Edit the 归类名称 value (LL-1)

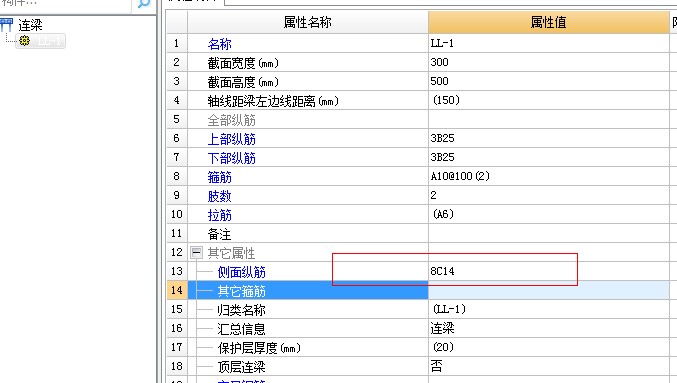pyautogui.click(x=548, y=309)
